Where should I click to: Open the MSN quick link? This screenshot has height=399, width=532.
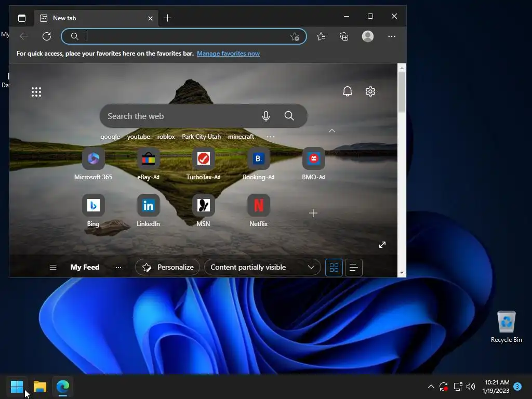pyautogui.click(x=203, y=210)
